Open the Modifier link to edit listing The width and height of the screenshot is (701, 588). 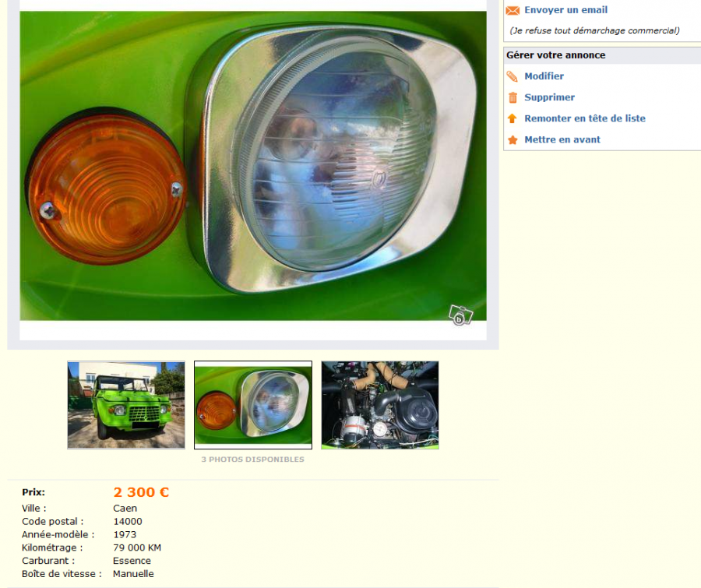[x=544, y=76]
